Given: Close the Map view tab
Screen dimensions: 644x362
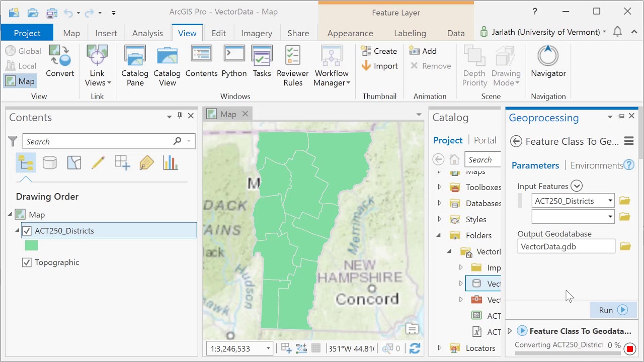Looking at the screenshot, I should pos(245,114).
